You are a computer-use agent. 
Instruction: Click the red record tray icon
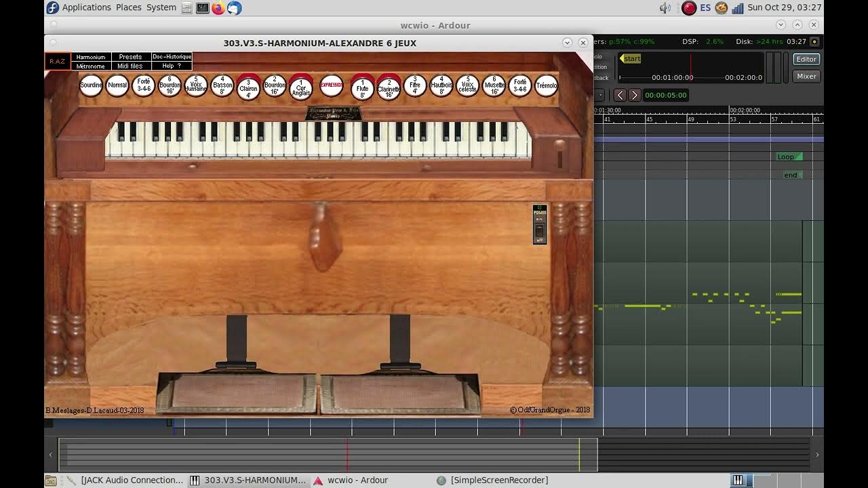tap(689, 8)
